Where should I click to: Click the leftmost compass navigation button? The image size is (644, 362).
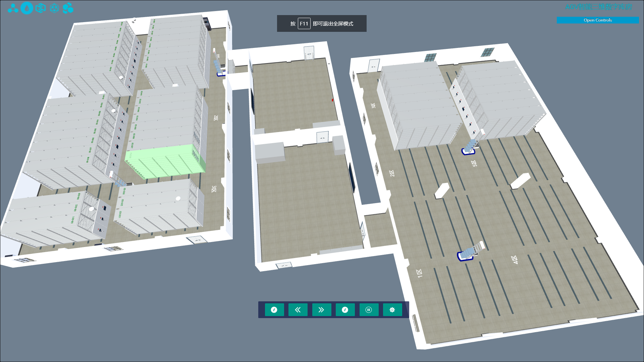coord(274,310)
